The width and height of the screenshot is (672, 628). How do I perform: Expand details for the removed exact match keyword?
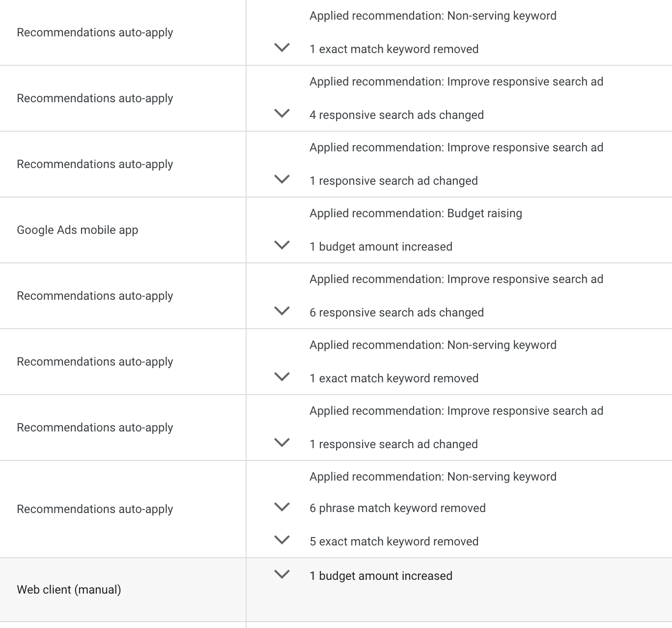pos(282,48)
